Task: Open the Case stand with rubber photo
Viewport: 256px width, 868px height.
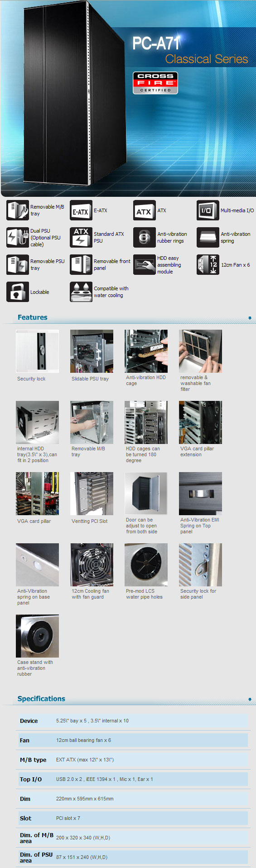Action: 37,636
